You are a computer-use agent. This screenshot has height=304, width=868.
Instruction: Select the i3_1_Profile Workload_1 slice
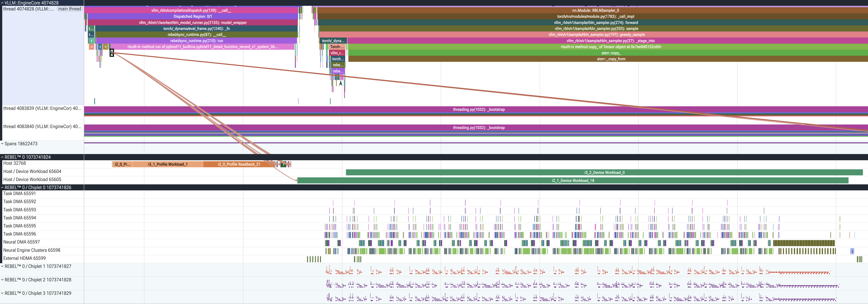(168, 164)
